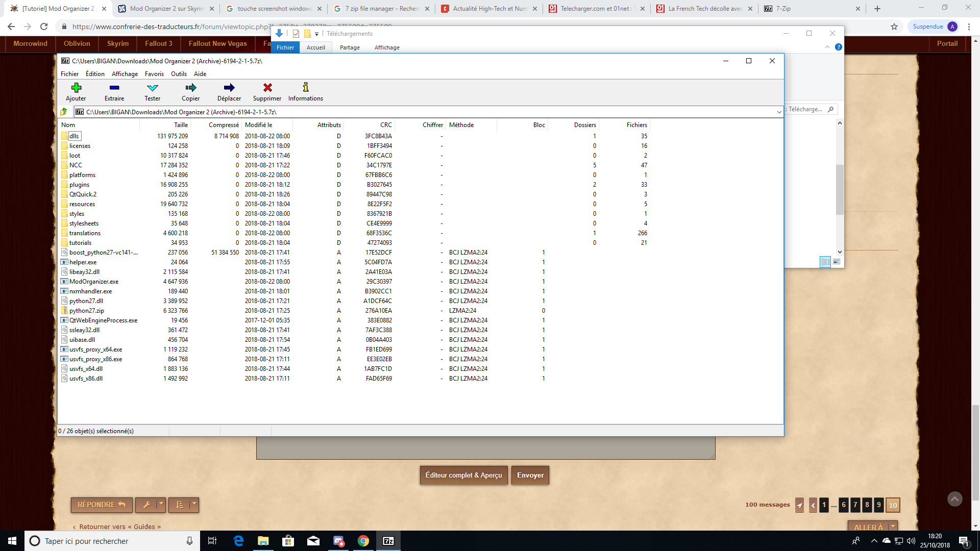Select the ModOrganizer.exe file
This screenshot has height=551, width=980.
(x=94, y=282)
